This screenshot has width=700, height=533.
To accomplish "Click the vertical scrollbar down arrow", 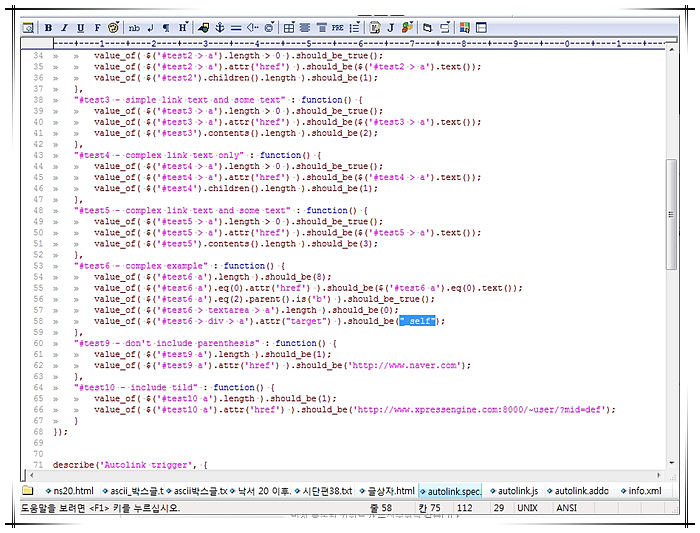I will point(671,463).
